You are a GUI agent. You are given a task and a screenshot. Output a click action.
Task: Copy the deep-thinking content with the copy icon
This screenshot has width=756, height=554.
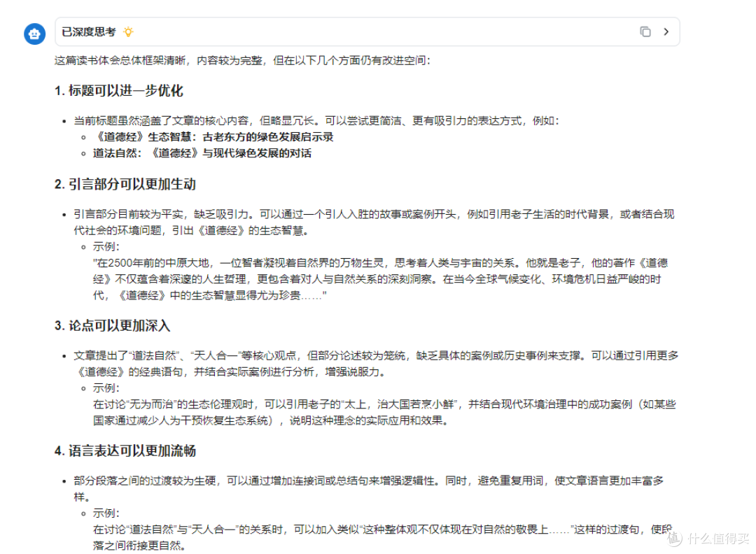(x=645, y=31)
